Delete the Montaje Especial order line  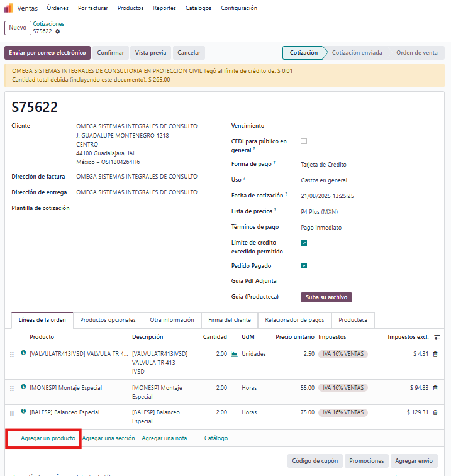pyautogui.click(x=435, y=388)
